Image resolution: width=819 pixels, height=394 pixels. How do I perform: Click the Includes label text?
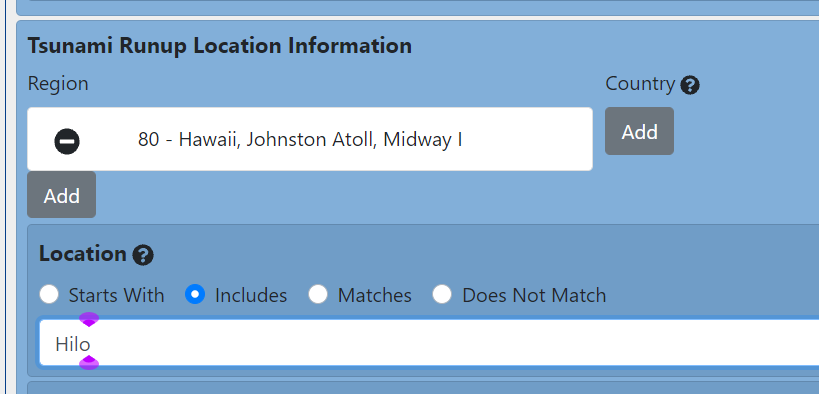pyautogui.click(x=251, y=295)
